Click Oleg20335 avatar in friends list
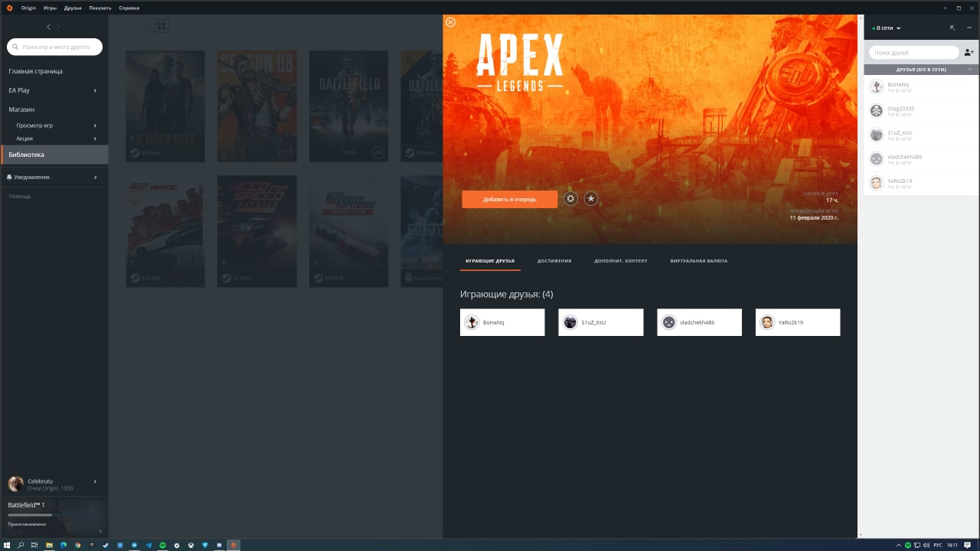This screenshot has width=980, height=551. point(877,111)
